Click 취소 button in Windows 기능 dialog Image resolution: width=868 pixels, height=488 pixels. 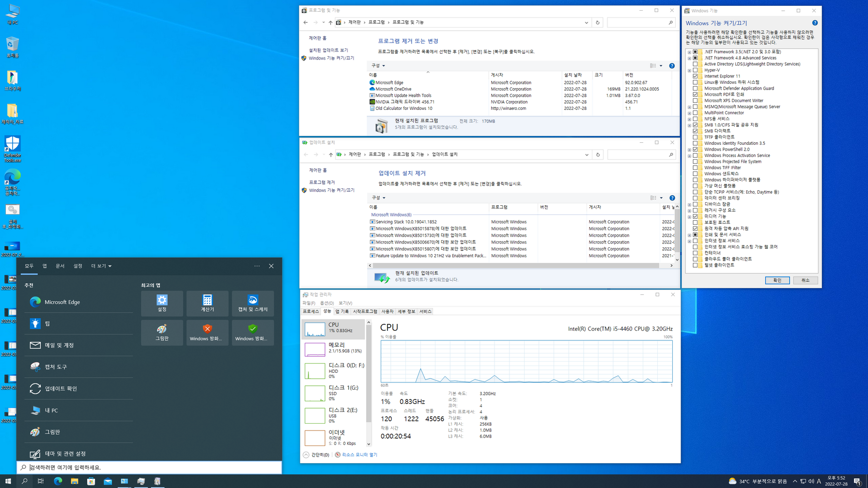[x=805, y=280]
